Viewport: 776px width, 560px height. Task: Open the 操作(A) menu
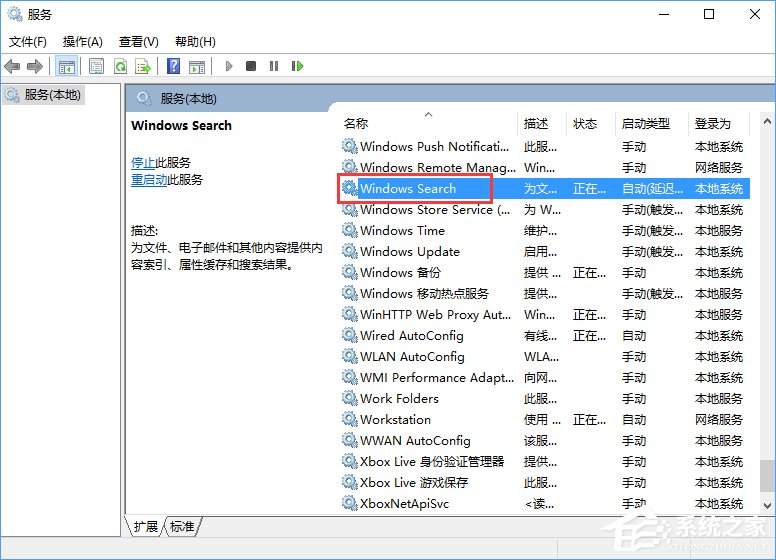point(82,41)
